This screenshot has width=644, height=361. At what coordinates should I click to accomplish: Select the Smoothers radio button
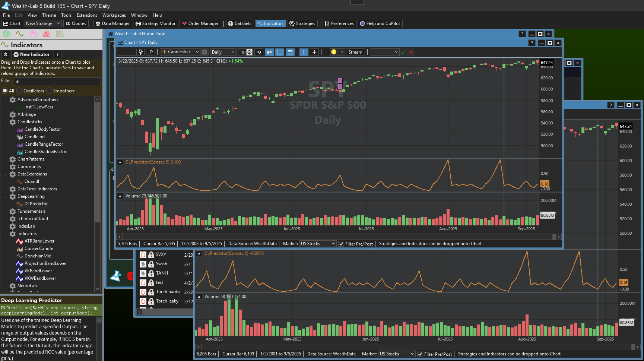pyautogui.click(x=49, y=91)
